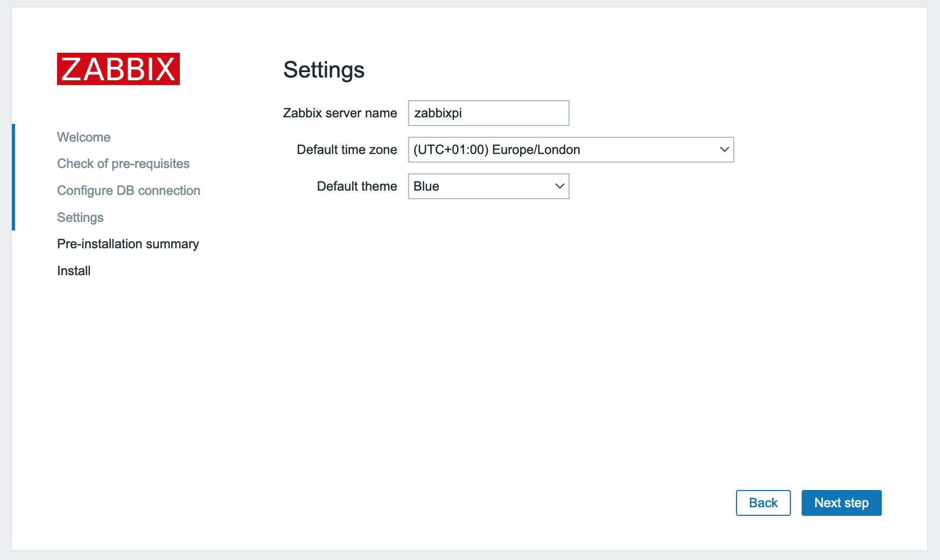The height and width of the screenshot is (560, 940).
Task: Click the 'Default time zone' label
Action: click(x=347, y=150)
